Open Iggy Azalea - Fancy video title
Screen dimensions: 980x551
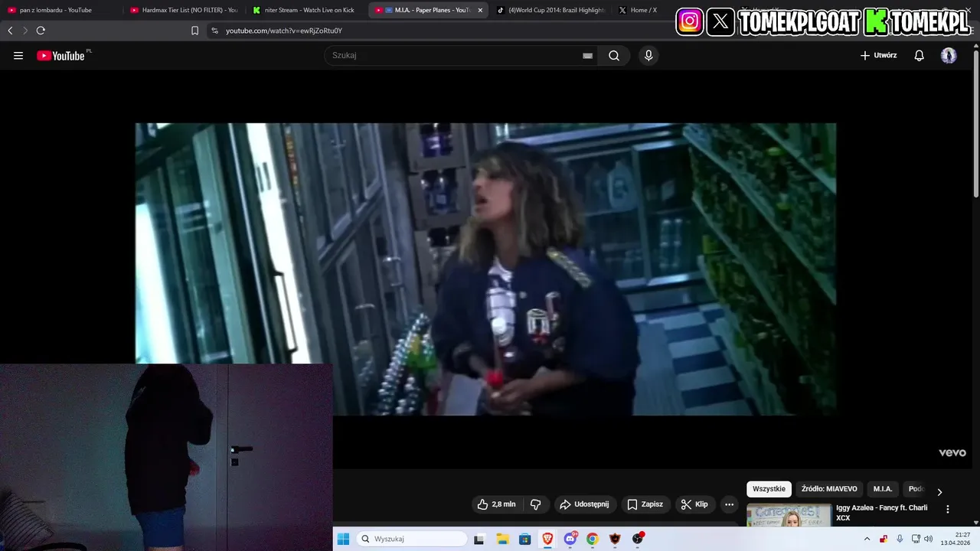(881, 513)
